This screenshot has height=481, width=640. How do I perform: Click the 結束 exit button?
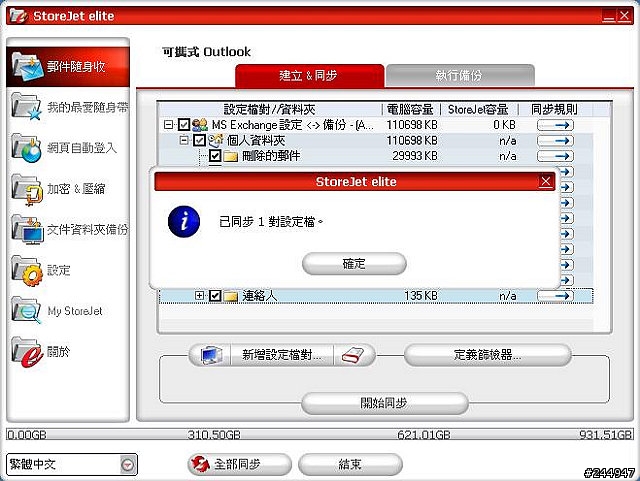coord(350,464)
